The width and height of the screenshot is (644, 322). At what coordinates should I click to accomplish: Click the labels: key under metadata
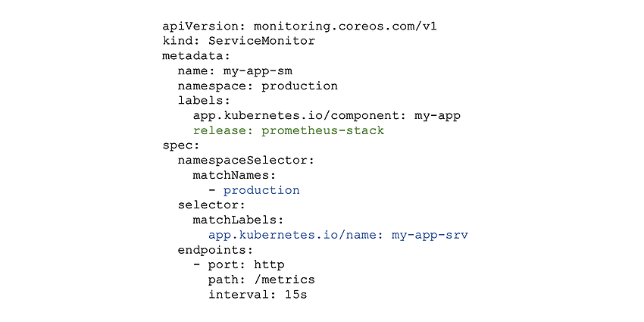(x=204, y=101)
